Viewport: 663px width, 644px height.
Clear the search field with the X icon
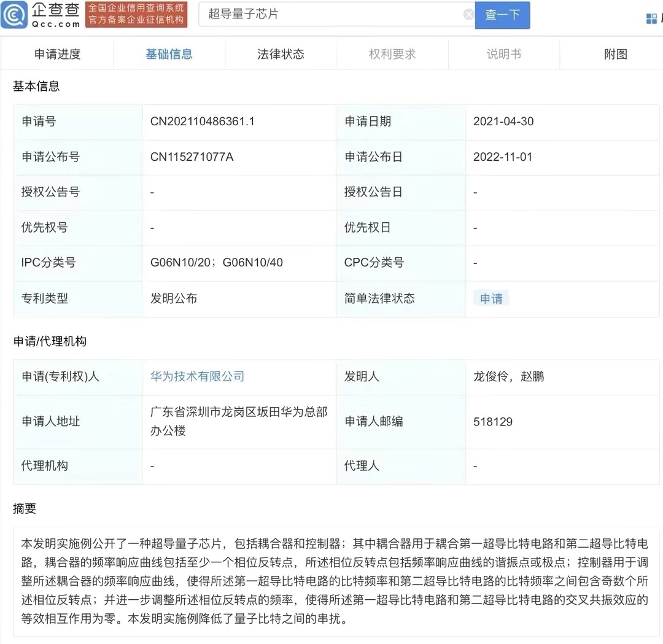(x=468, y=14)
